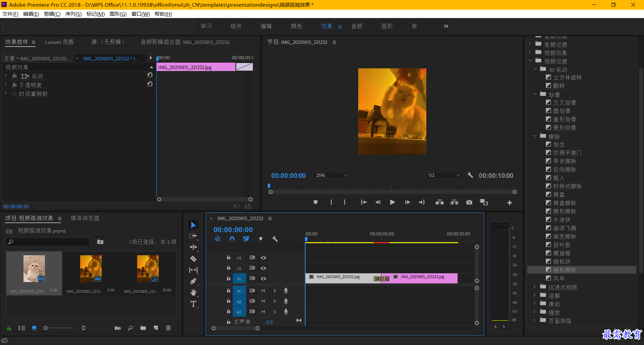Open the 媒体浏览器 tab
644x345 pixels.
coord(85,218)
